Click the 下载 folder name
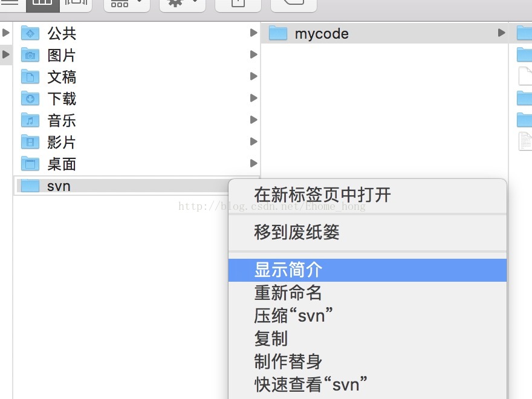 click(62, 99)
